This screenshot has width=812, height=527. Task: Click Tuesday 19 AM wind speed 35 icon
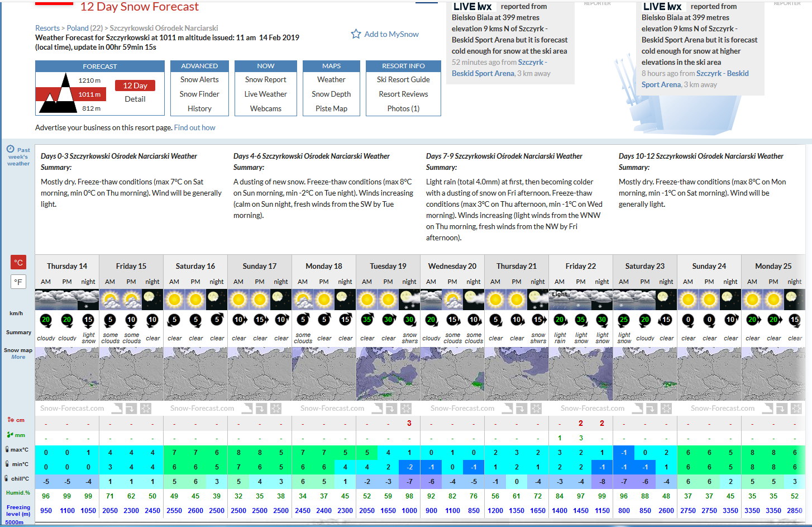coord(367,320)
